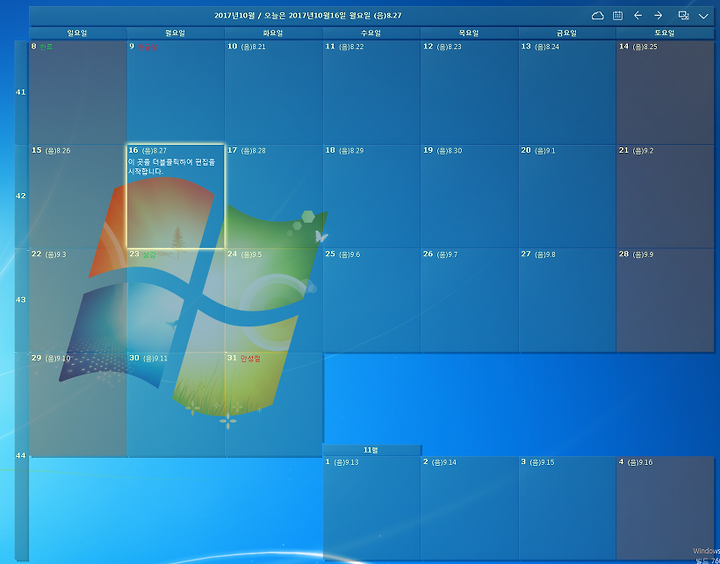The width and height of the screenshot is (720, 564).
Task: Select November 1 cell labeled (음)9.13
Action: [371, 508]
